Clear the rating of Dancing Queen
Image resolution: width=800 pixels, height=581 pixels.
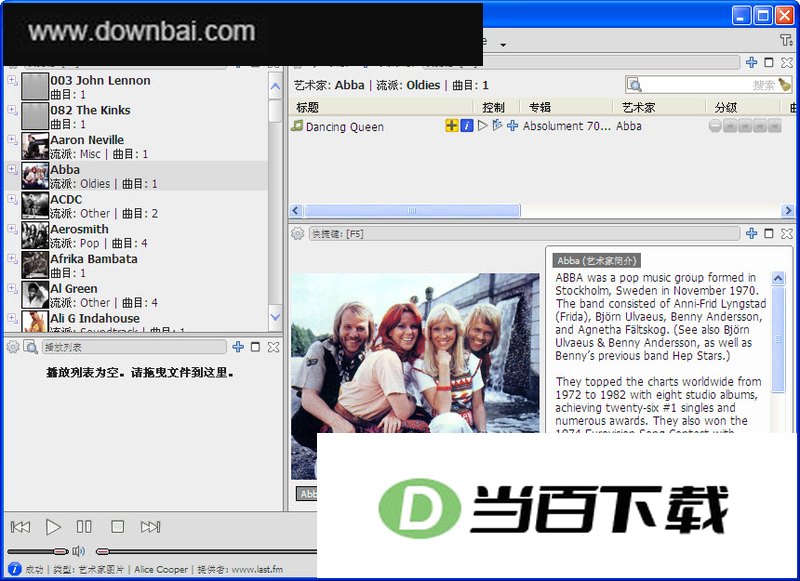click(715, 125)
